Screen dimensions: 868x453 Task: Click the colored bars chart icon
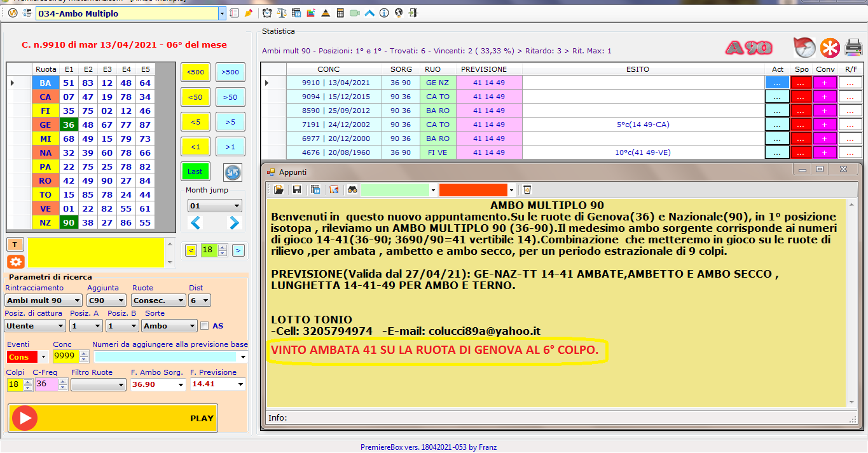point(310,13)
